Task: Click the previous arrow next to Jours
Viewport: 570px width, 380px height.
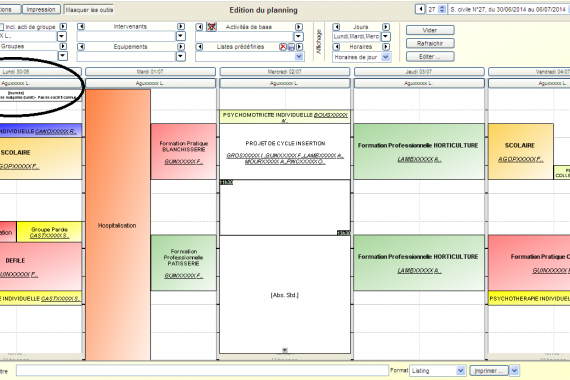Action: tap(336, 27)
